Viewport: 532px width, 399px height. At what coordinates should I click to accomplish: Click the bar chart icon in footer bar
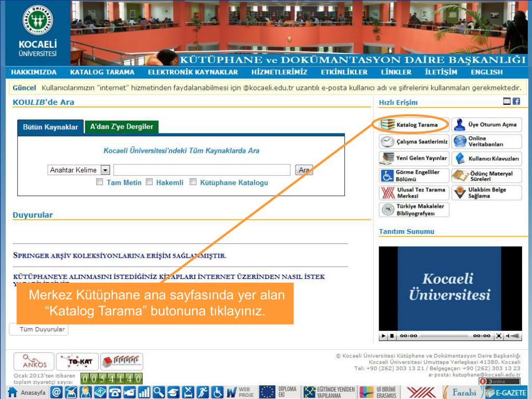coord(144,392)
